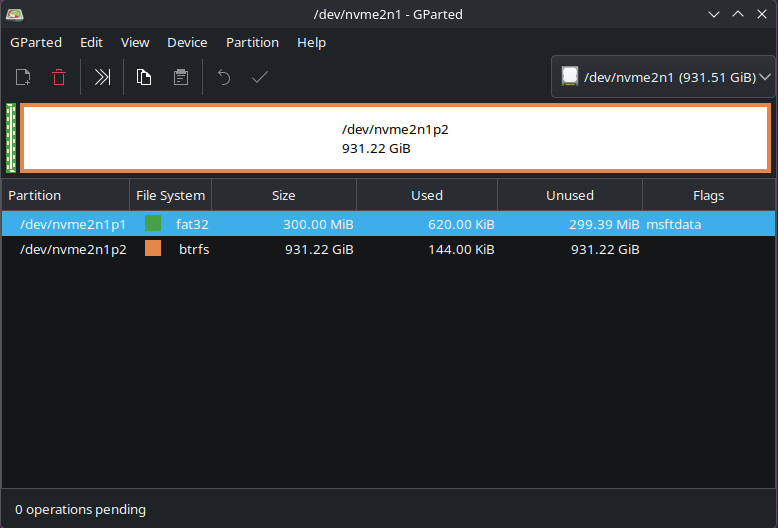The height and width of the screenshot is (528, 778).
Task: Click the Used column header
Action: 427,195
